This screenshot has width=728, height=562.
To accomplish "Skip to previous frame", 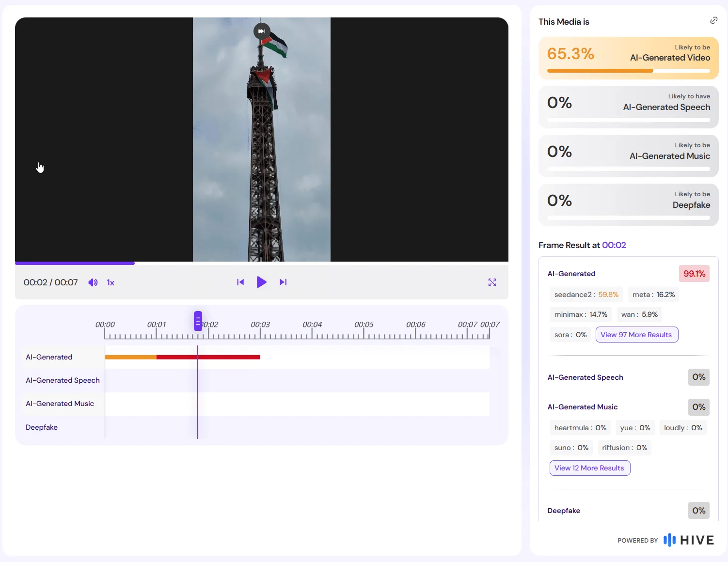I will (240, 282).
